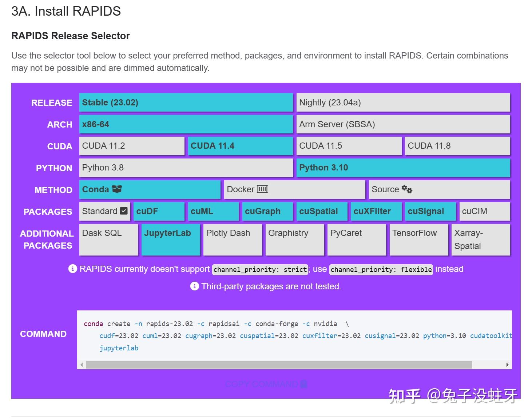Toggle the cuDF package off
532x418 pixels.
click(158, 211)
